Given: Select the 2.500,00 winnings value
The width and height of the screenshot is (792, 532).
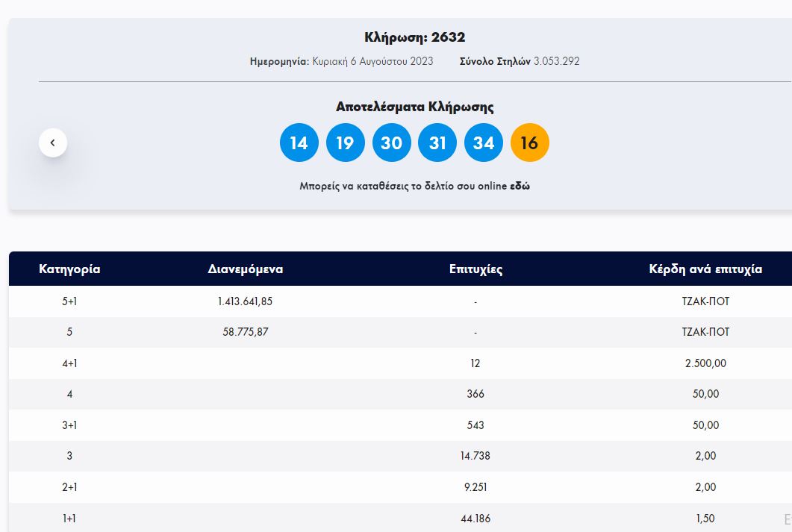Looking at the screenshot, I should click(705, 363).
